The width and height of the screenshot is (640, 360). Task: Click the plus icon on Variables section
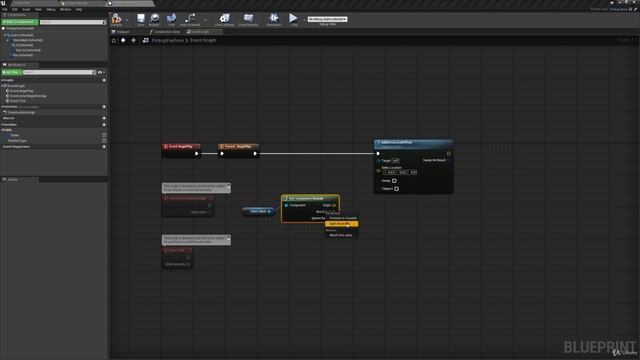[104, 124]
